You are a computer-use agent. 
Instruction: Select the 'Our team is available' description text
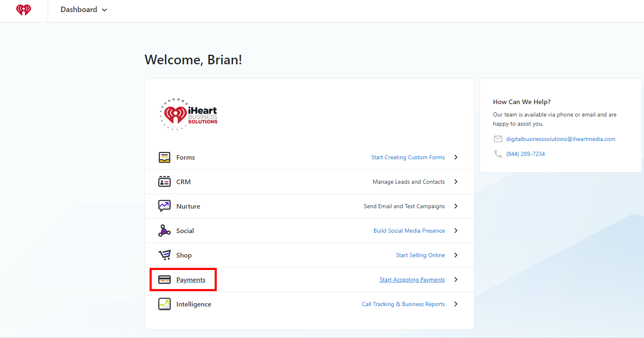point(554,119)
